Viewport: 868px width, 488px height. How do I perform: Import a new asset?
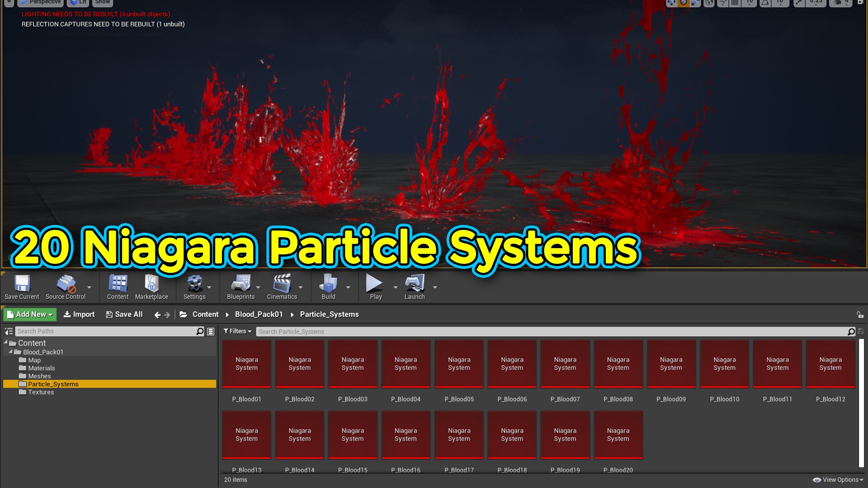click(x=79, y=314)
